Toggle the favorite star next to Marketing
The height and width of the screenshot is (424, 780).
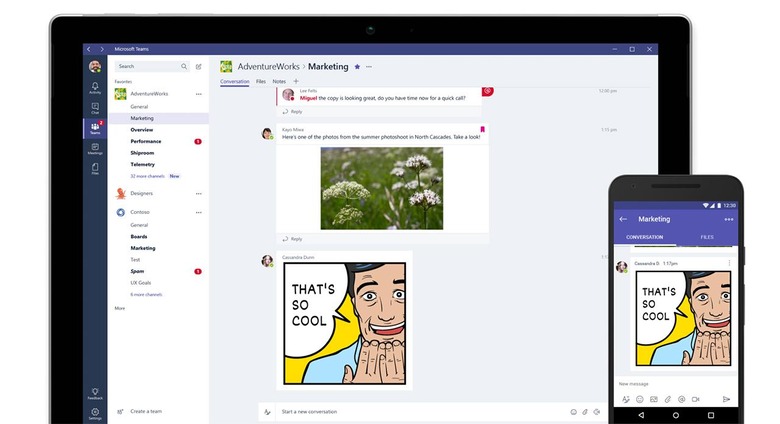357,67
